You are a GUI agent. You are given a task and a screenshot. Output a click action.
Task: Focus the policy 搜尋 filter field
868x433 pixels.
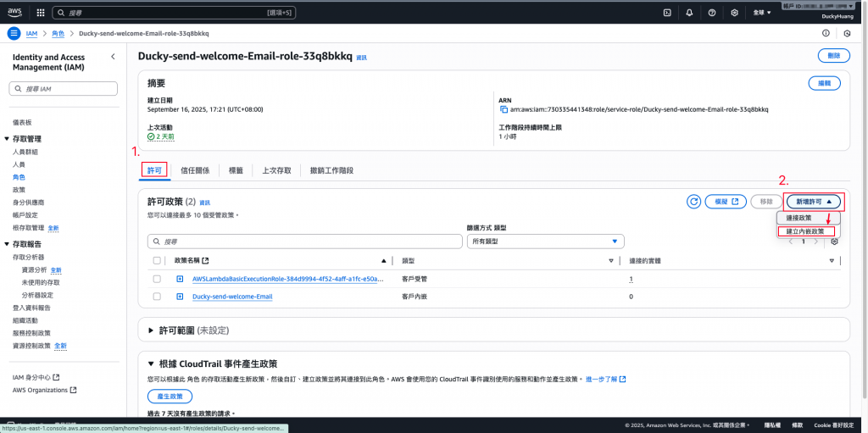pos(305,241)
